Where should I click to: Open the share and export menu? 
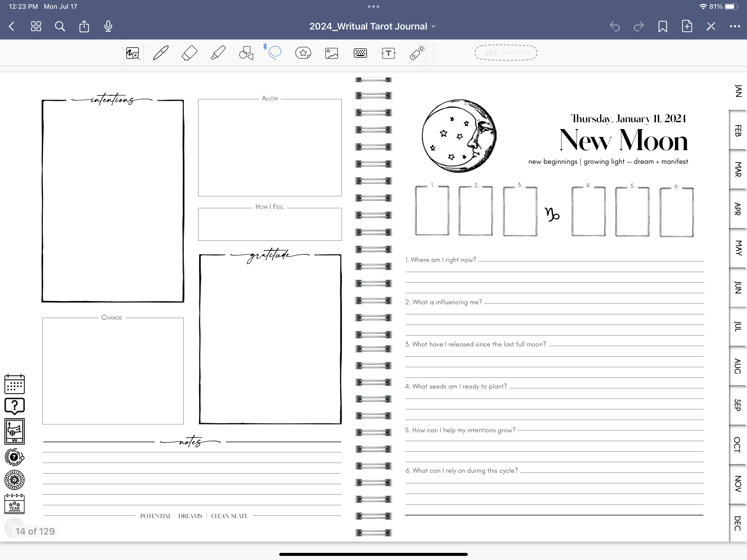pos(84,26)
